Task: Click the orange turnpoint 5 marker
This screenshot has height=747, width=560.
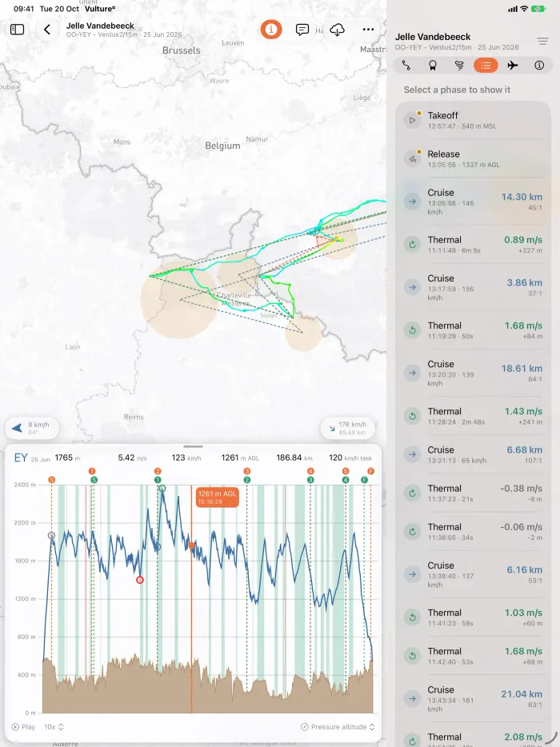Action: (346, 471)
